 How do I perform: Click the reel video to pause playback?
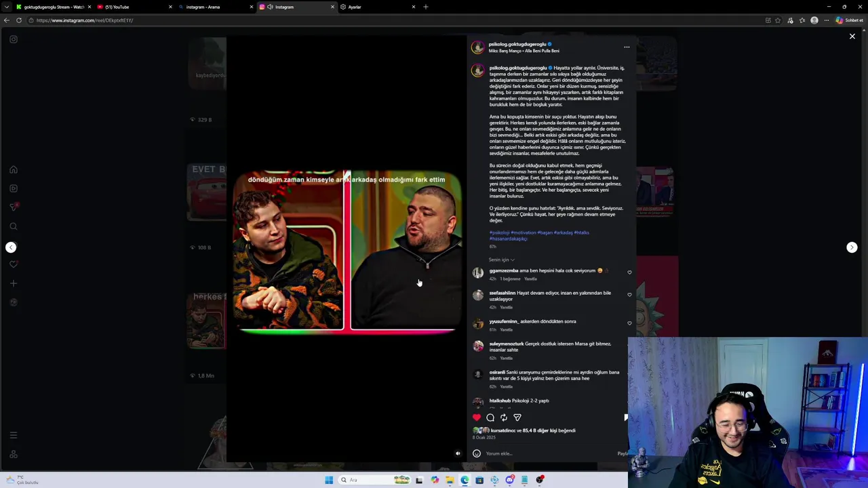[x=347, y=249]
